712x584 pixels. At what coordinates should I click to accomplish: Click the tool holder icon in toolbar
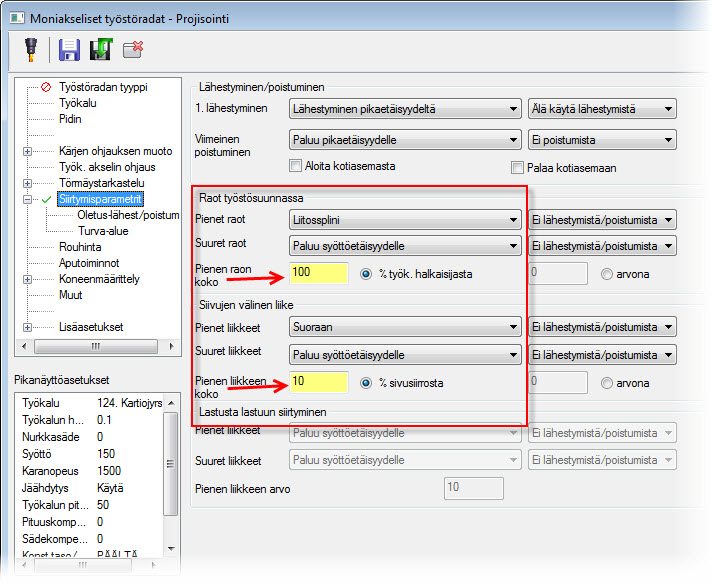[x=31, y=49]
